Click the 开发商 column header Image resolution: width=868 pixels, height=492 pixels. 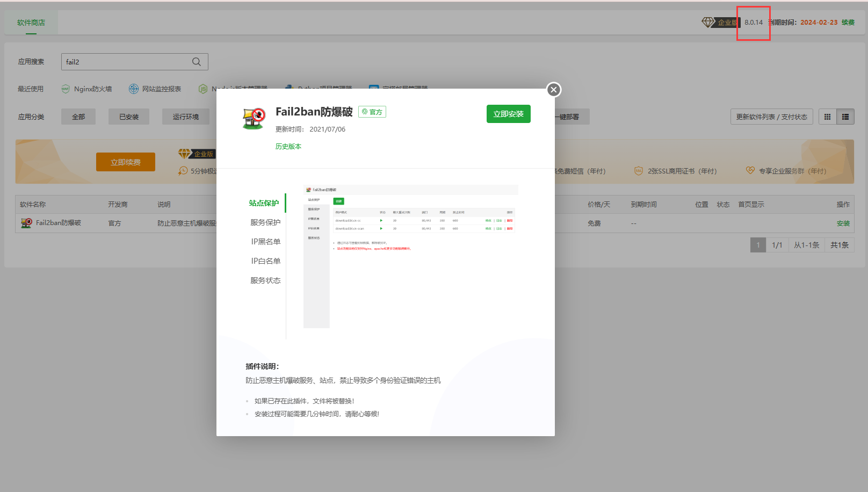[118, 205]
